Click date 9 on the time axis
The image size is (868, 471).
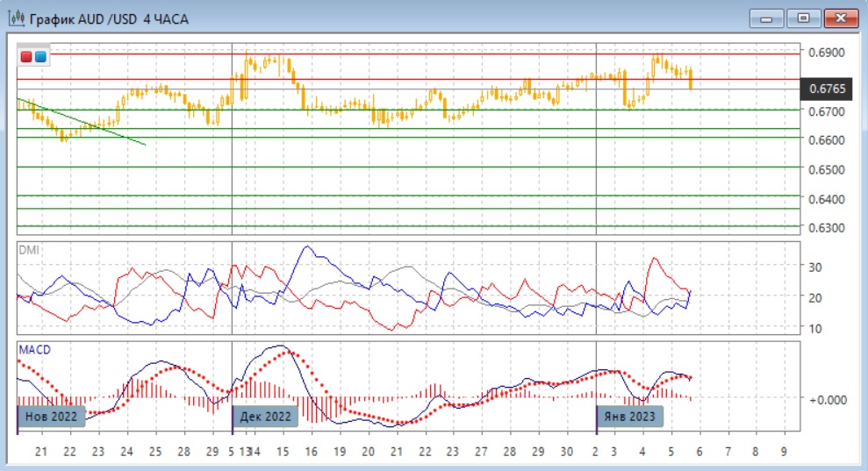click(x=784, y=452)
